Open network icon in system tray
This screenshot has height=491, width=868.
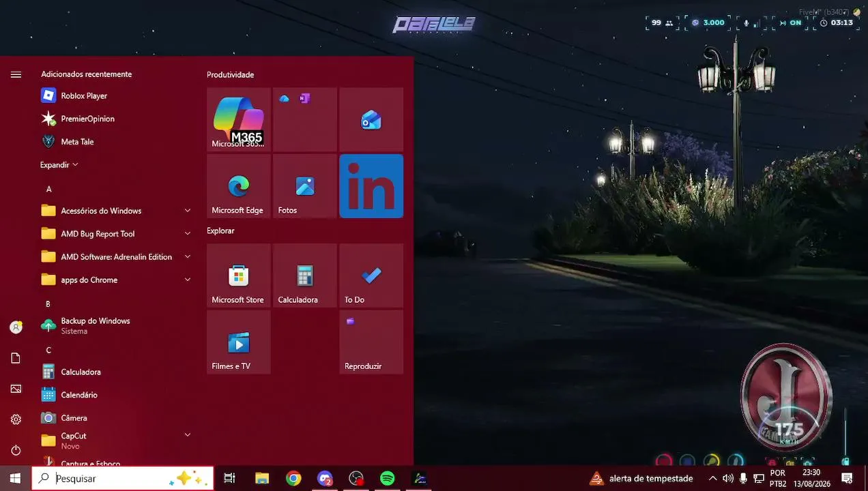coord(758,479)
